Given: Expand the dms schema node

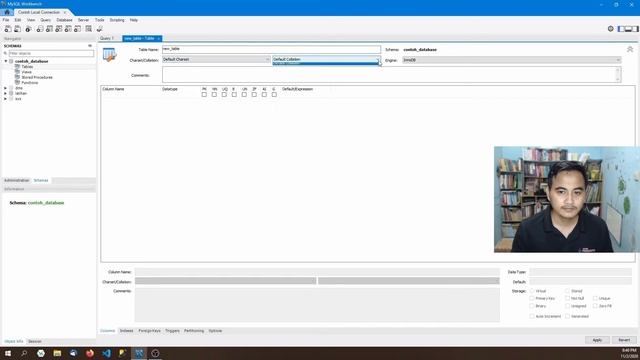Looking at the screenshot, I should pos(6,88).
